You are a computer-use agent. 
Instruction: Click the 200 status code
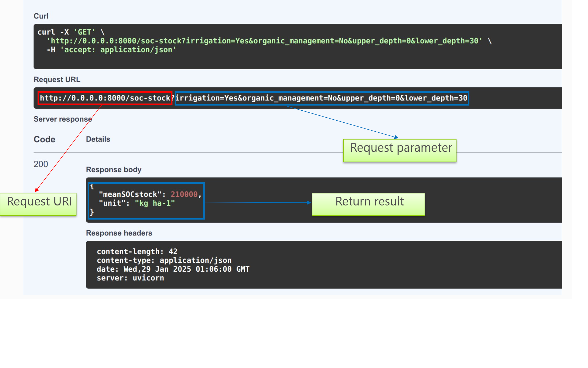(41, 164)
